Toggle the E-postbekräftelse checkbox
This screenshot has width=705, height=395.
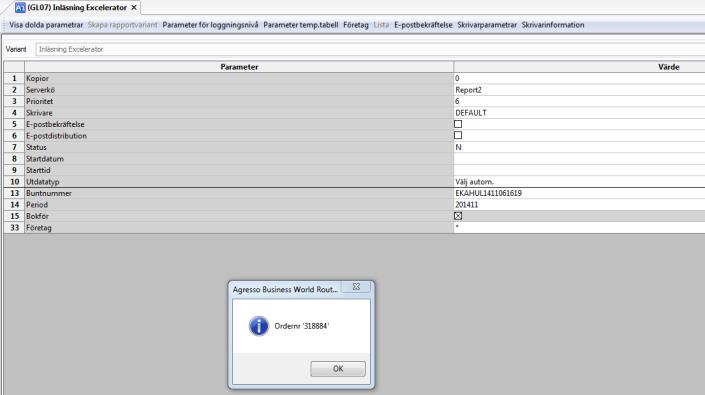458,124
